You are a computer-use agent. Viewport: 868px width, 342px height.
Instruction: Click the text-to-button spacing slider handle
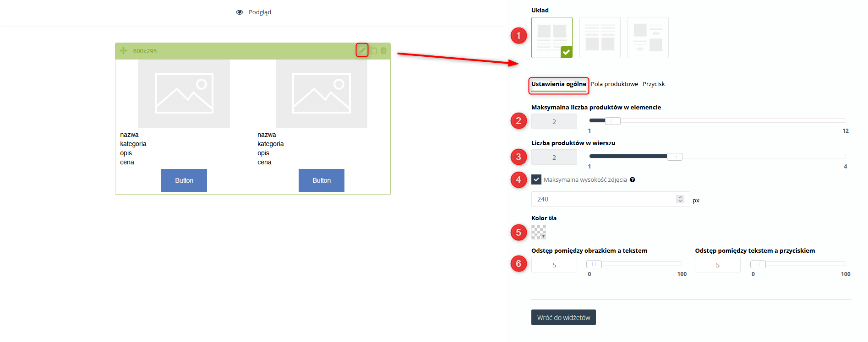[758, 264]
